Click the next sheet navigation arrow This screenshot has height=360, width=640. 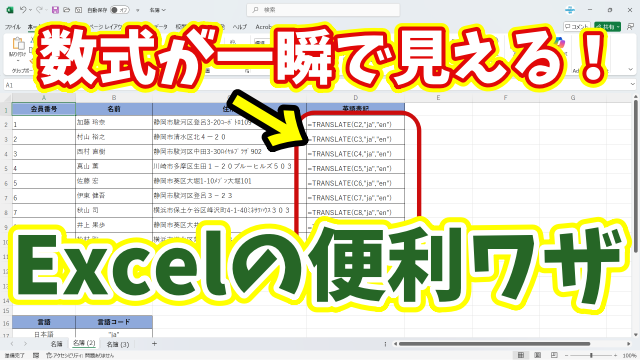tap(25, 344)
